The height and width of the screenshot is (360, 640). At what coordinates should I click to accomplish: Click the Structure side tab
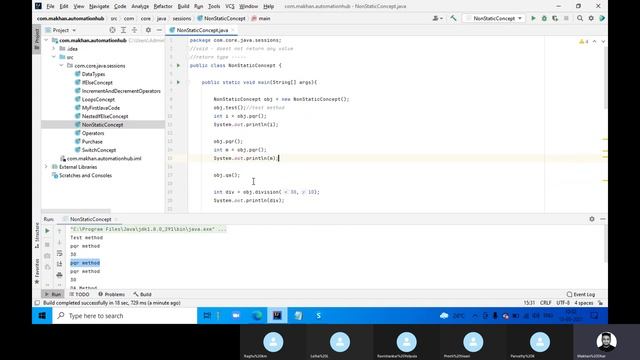point(37,236)
